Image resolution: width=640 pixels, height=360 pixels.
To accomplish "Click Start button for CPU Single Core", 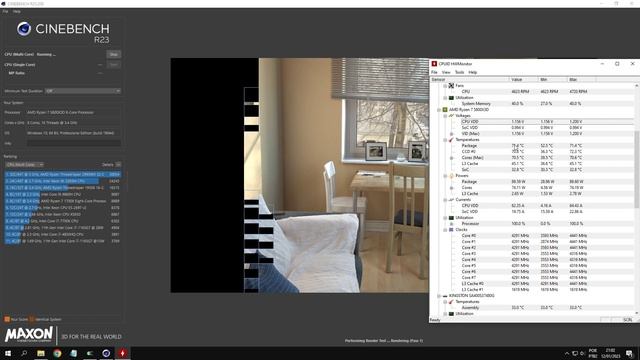I will click(x=114, y=64).
